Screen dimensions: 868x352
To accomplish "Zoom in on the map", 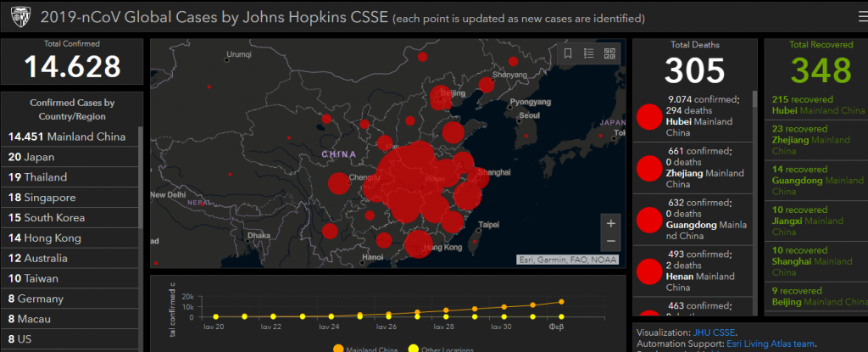I will click(611, 224).
